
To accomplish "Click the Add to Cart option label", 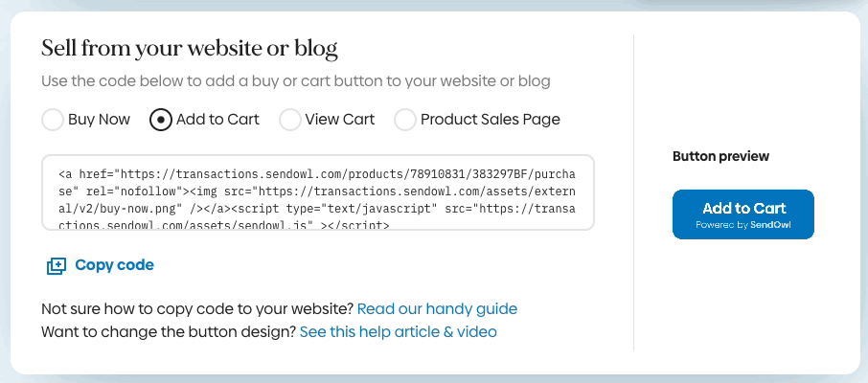I will click(217, 120).
